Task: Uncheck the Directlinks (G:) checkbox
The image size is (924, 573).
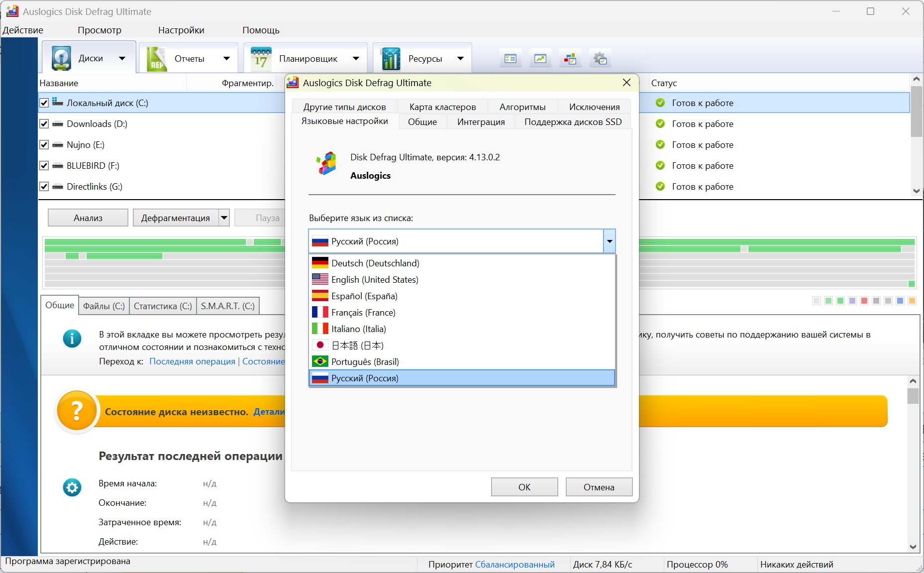Action: point(44,187)
